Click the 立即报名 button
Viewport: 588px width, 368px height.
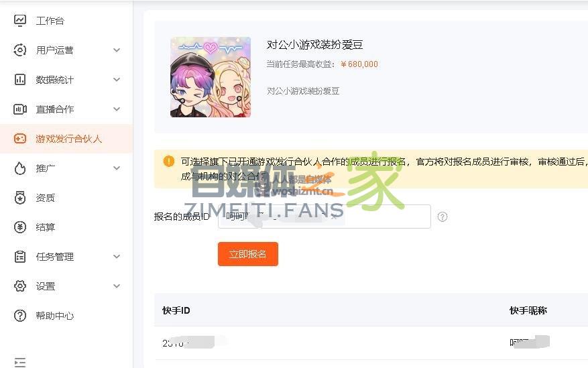pyautogui.click(x=248, y=254)
